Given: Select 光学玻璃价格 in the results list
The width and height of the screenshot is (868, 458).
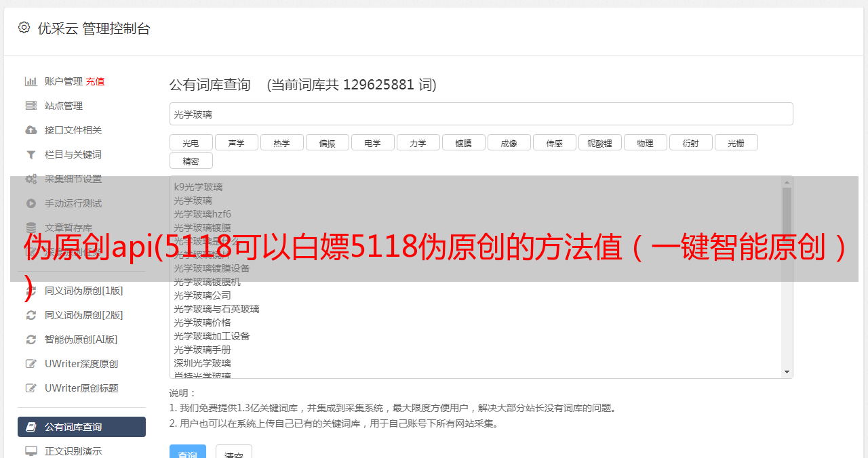Looking at the screenshot, I should tap(202, 322).
